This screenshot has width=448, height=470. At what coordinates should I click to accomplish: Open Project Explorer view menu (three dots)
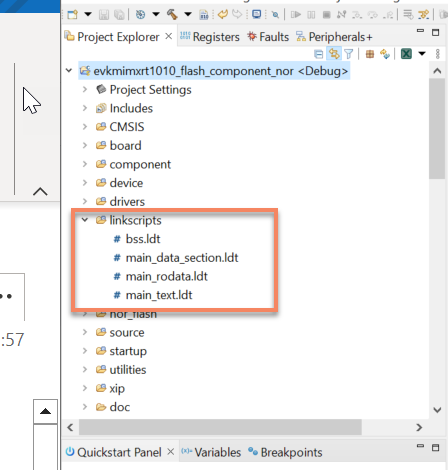point(438,54)
